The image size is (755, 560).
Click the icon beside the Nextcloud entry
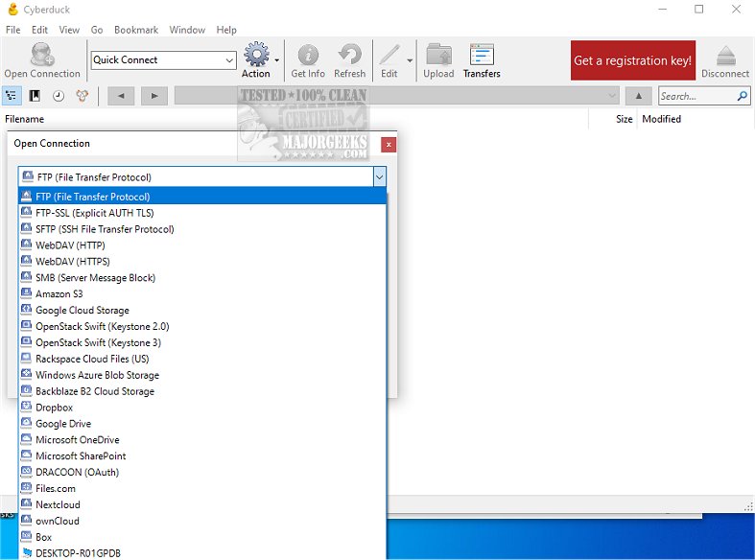point(27,503)
